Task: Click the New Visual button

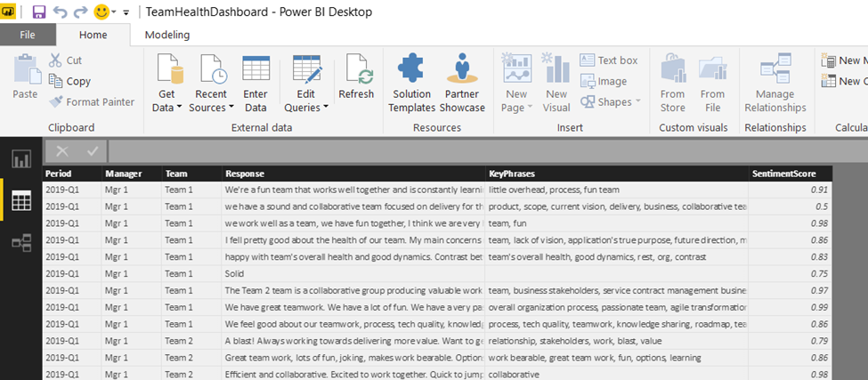Action: pyautogui.click(x=556, y=83)
